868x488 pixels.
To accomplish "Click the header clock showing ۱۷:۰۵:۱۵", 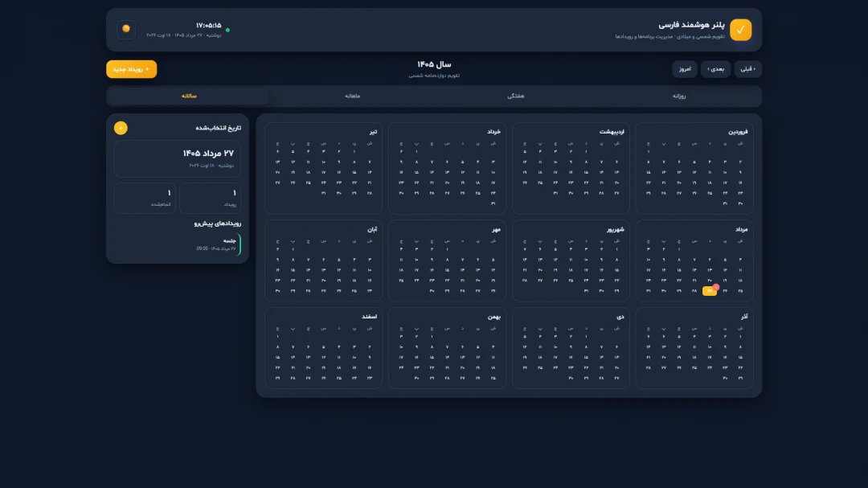I will point(209,26).
